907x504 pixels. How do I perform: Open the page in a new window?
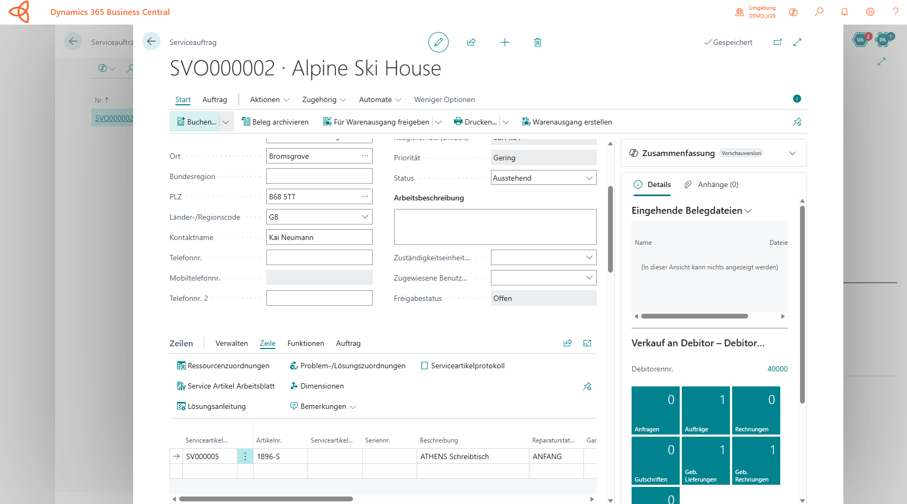click(777, 42)
